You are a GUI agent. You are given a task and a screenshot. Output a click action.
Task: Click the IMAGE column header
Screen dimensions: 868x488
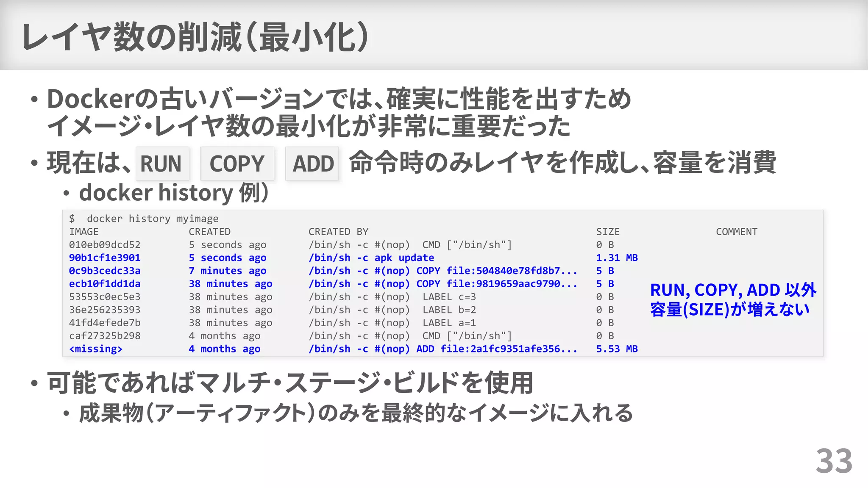(x=84, y=232)
